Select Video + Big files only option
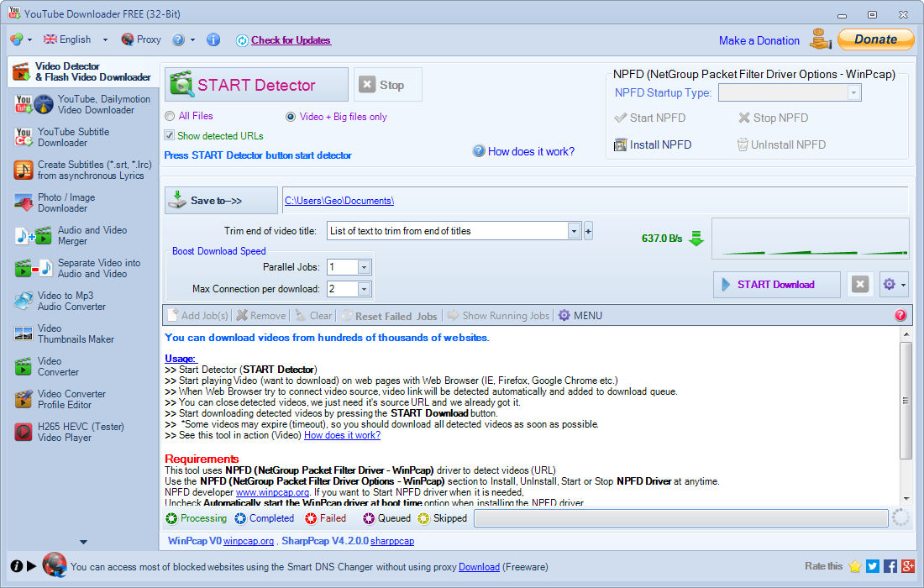 [291, 117]
